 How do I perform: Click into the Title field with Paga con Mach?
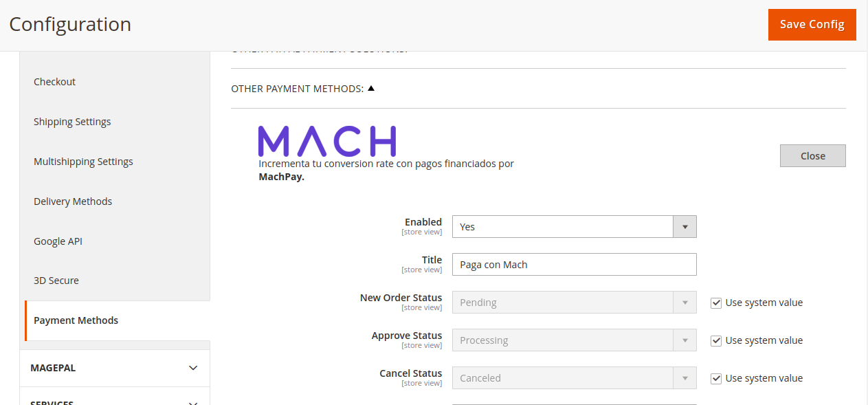click(x=574, y=265)
